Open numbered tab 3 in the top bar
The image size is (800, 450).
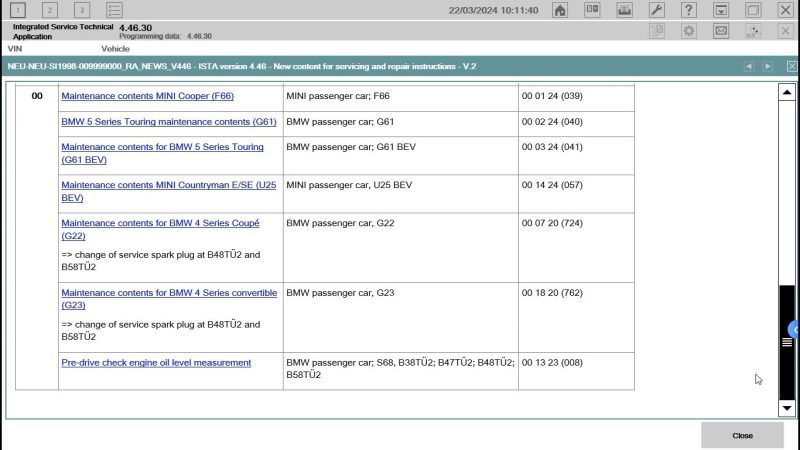[82, 10]
